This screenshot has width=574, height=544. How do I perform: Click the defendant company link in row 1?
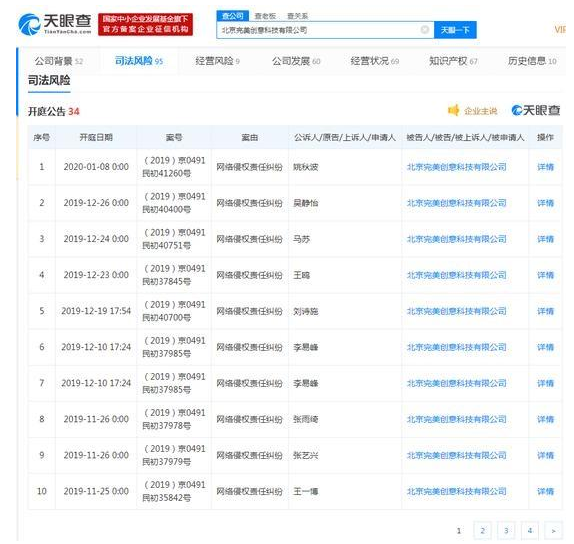click(x=456, y=167)
